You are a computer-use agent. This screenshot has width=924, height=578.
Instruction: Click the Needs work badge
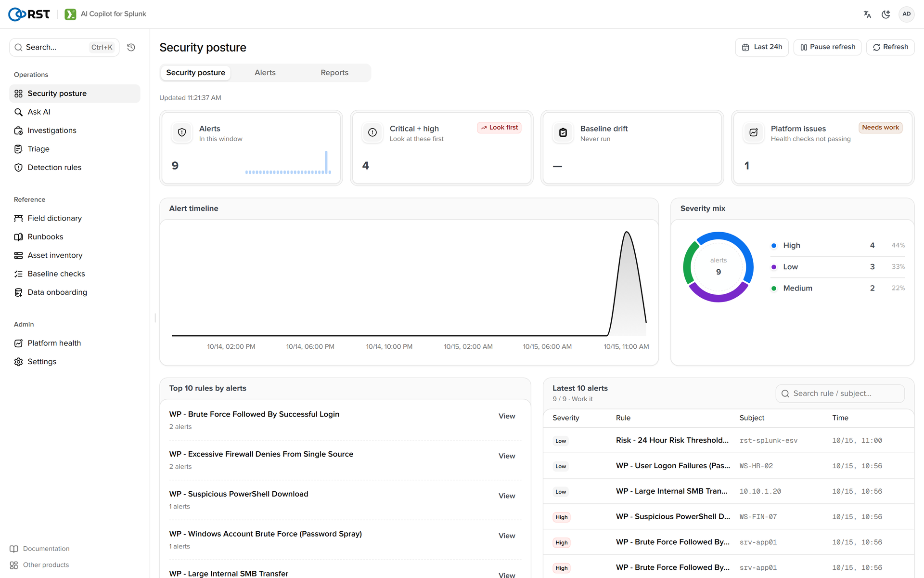pos(880,128)
